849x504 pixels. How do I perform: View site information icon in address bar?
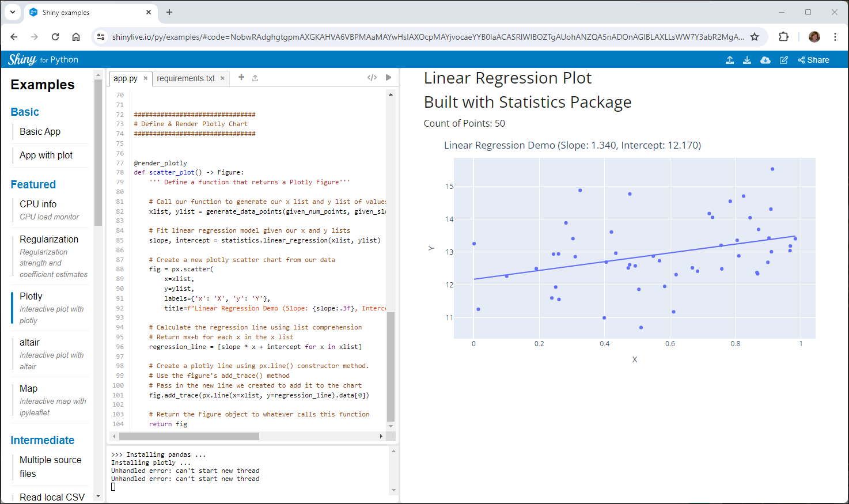tap(101, 37)
